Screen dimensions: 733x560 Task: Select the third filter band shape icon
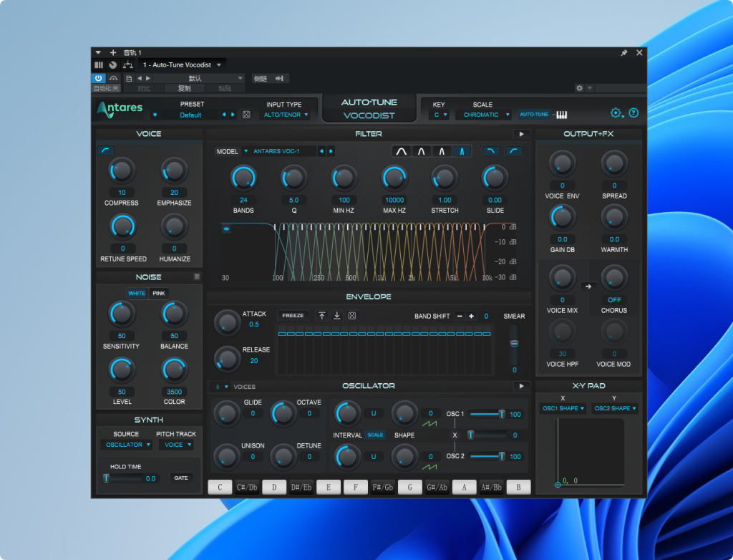click(x=441, y=151)
